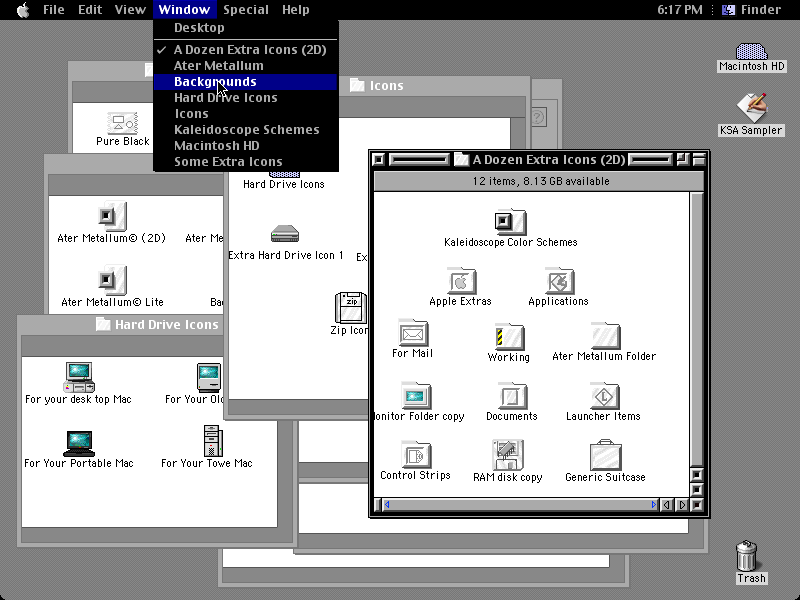This screenshot has height=600, width=800.
Task: Click the Extra Hard Drive Icon 1 icon
Action: point(285,234)
